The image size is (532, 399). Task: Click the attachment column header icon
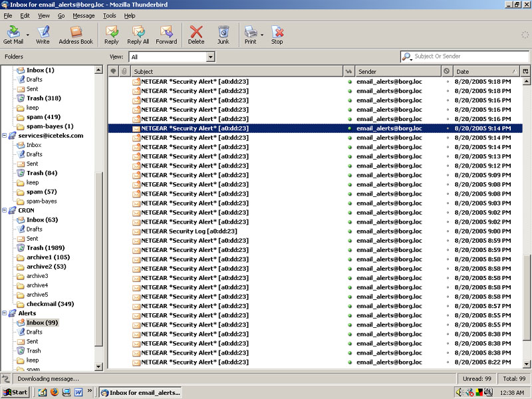pyautogui.click(x=124, y=71)
